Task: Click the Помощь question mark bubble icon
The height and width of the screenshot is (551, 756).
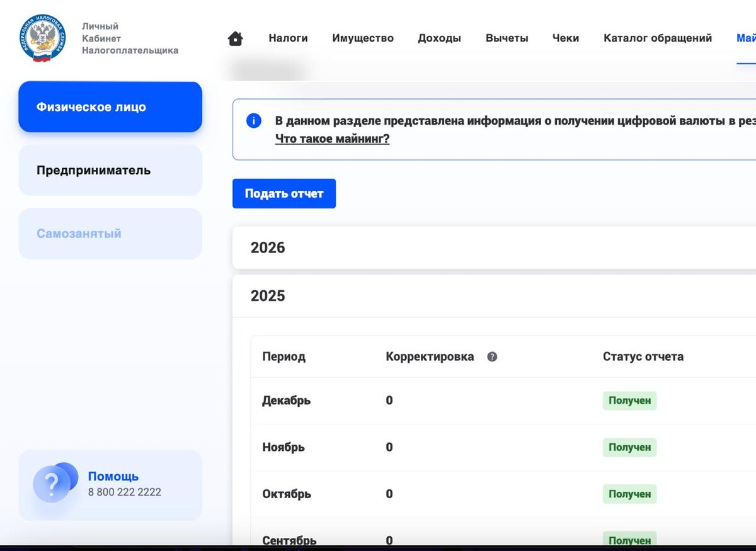Action: pyautogui.click(x=54, y=483)
